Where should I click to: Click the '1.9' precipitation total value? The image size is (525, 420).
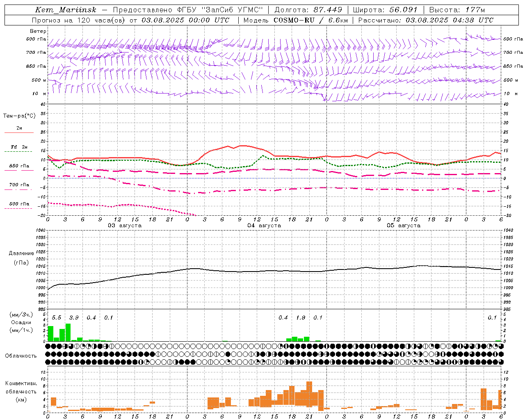tap(301, 318)
